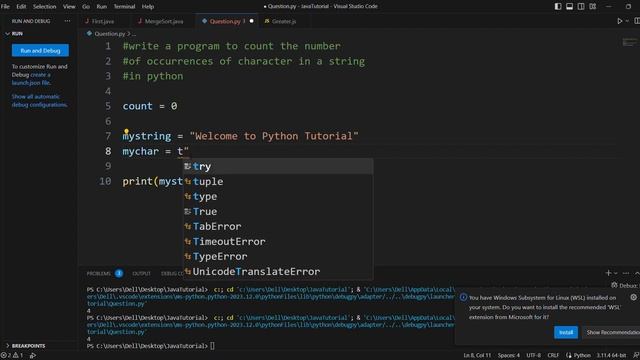The height and width of the screenshot is (360, 640).
Task: Create a new terminal with plus icon
Action: [608, 273]
